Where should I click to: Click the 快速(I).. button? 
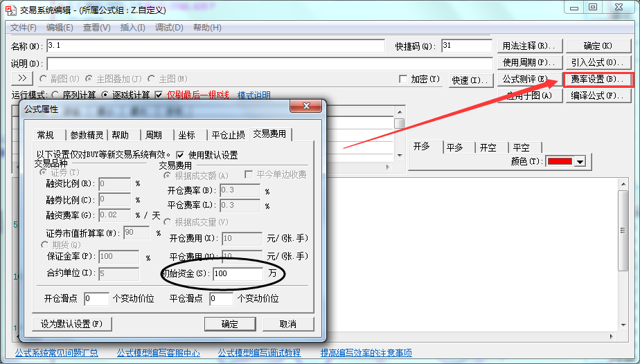coord(472,80)
